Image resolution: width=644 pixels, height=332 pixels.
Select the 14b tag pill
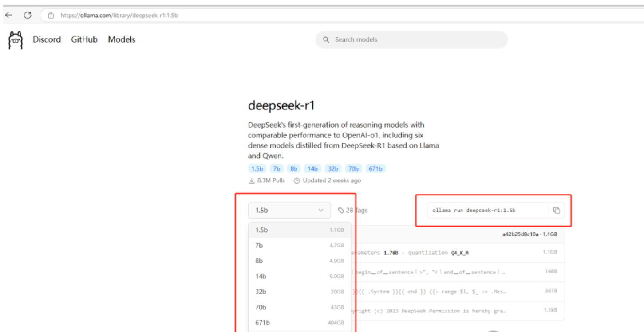pos(312,168)
